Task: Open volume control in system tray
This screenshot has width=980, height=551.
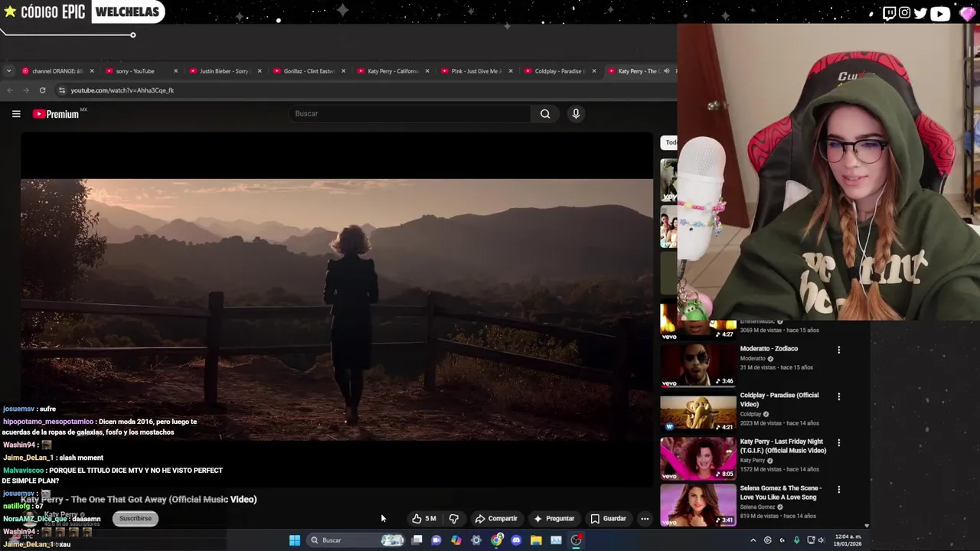Action: [x=821, y=540]
